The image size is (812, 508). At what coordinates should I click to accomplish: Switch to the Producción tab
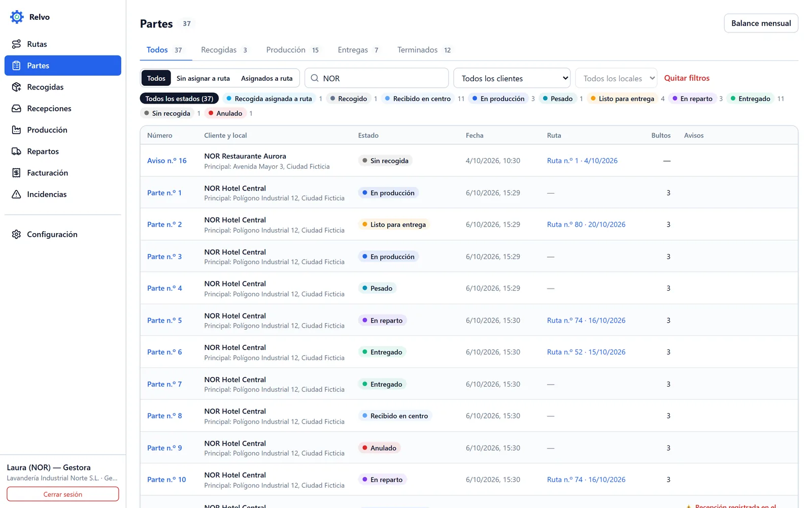point(292,50)
